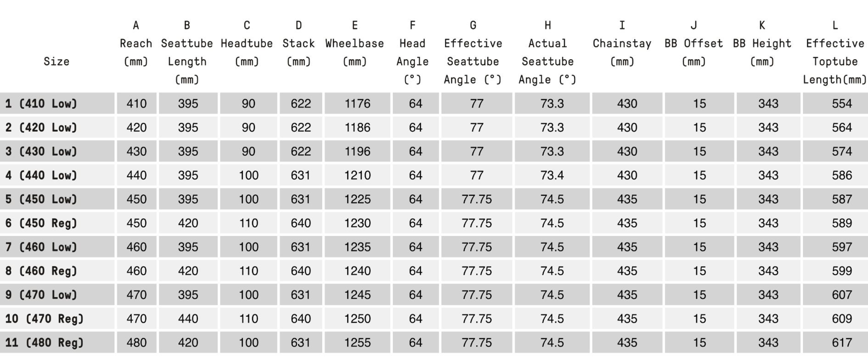
Task: Click the 1210 wheelbase cell
Action: click(357, 175)
